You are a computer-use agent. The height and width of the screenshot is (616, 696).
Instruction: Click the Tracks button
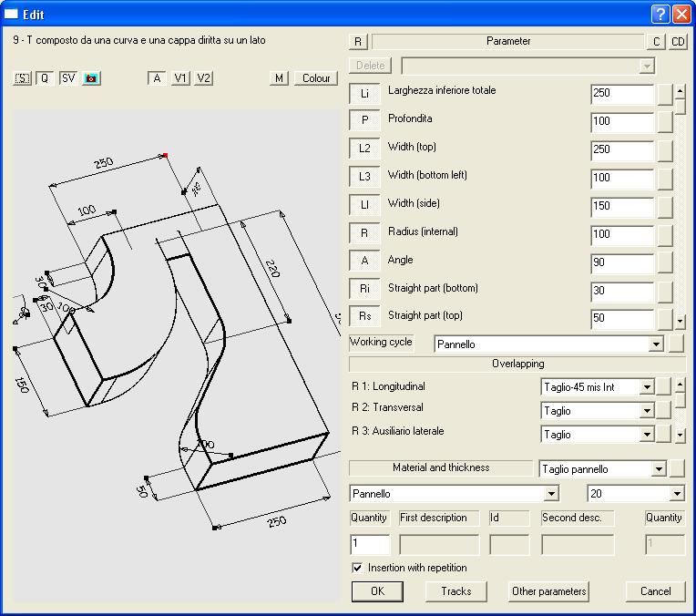click(456, 591)
